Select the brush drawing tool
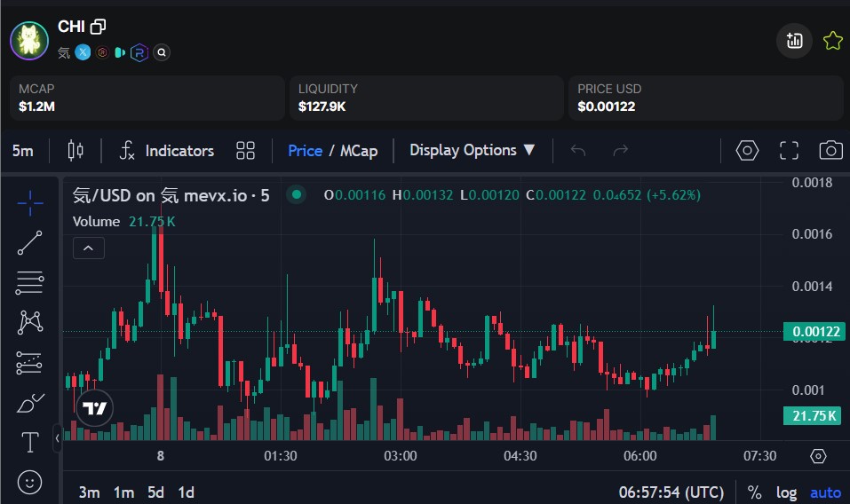 30,403
